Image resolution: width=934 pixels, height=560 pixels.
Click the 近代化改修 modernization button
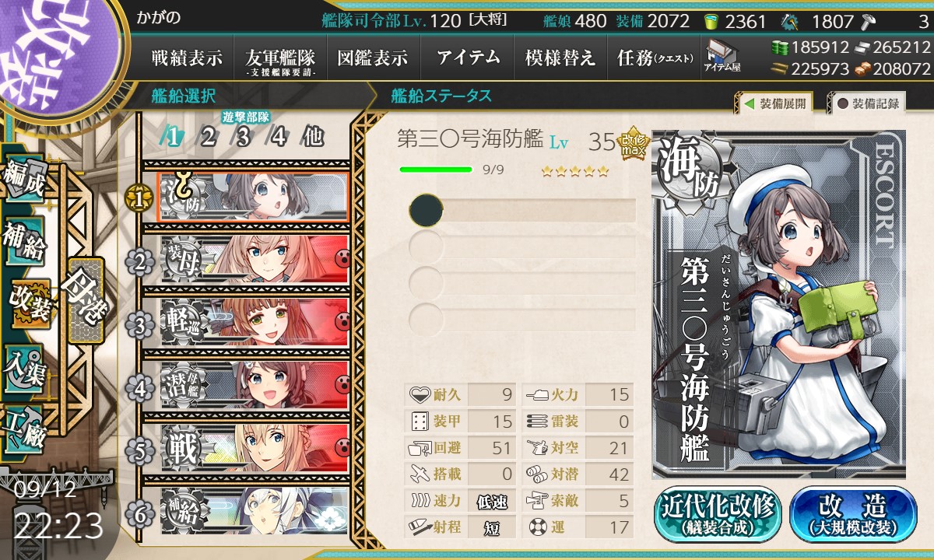click(x=718, y=514)
